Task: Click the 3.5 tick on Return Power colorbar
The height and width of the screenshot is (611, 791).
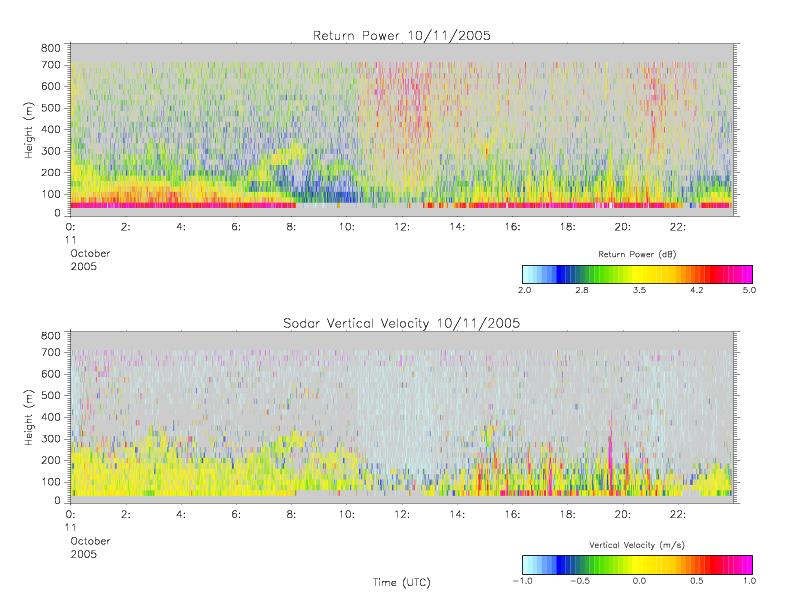Action: [640, 290]
